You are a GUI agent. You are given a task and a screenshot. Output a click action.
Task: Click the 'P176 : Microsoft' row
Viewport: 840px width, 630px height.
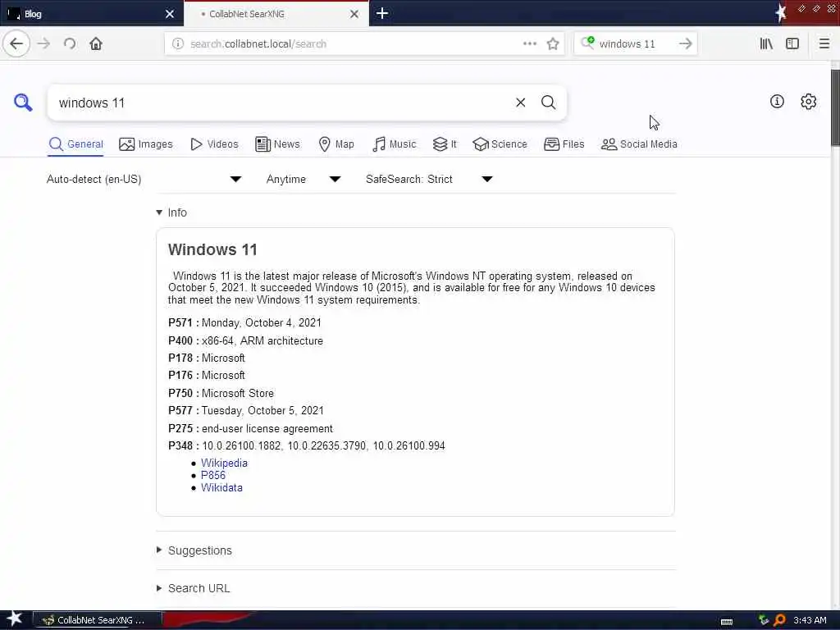(x=206, y=375)
